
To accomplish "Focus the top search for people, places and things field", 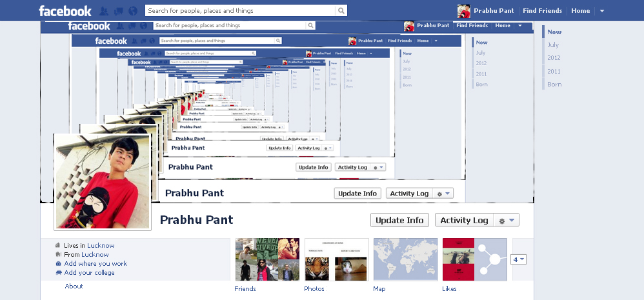I will (240, 11).
